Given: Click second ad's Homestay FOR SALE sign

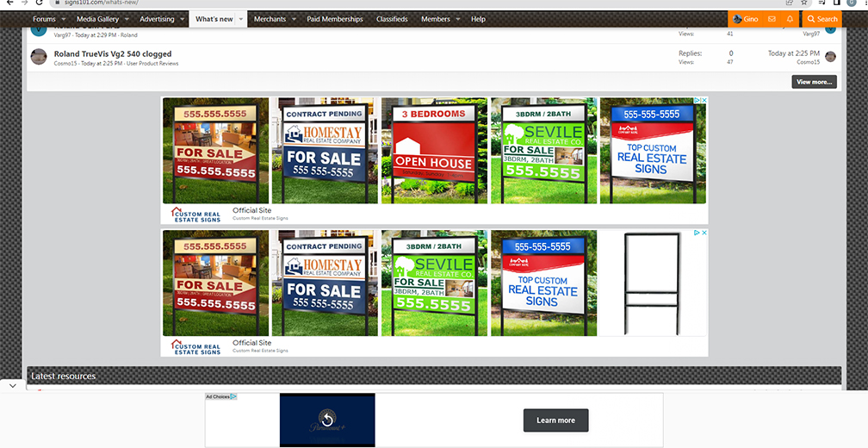Looking at the screenshot, I should 325,283.
